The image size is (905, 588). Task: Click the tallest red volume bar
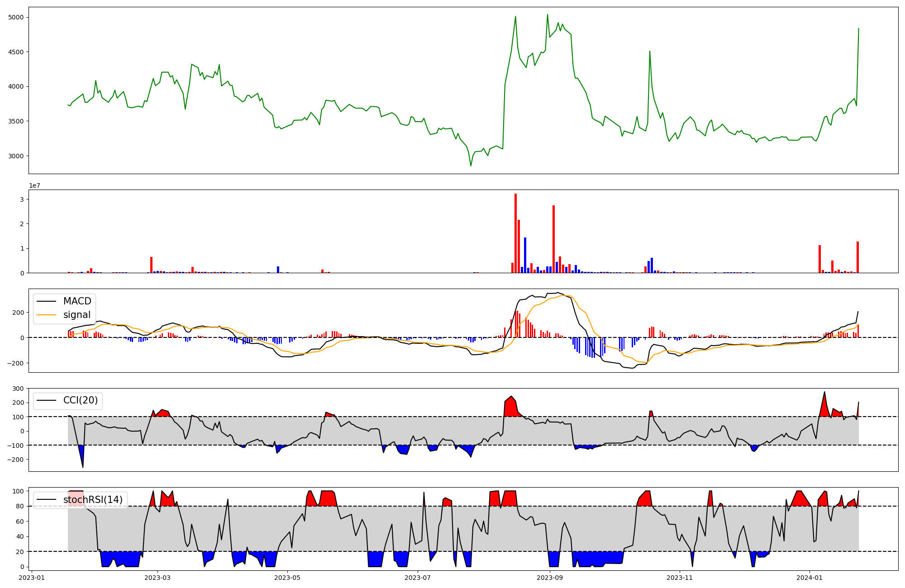coord(515,233)
